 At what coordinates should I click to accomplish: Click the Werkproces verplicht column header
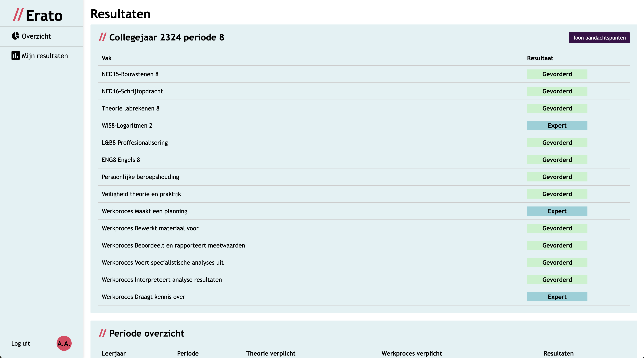(x=412, y=353)
